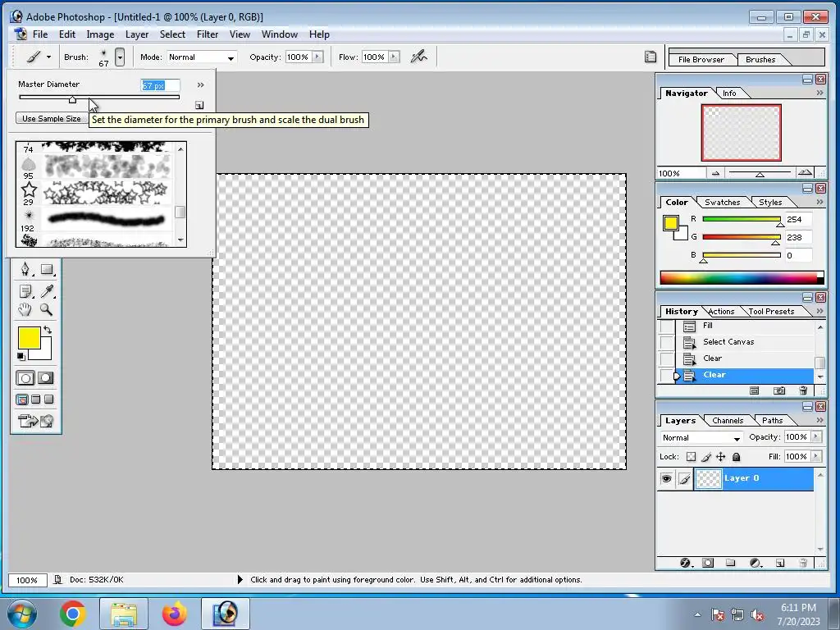Add layer mask in Layers panel
Image resolution: width=840 pixels, height=630 pixels.
point(708,563)
